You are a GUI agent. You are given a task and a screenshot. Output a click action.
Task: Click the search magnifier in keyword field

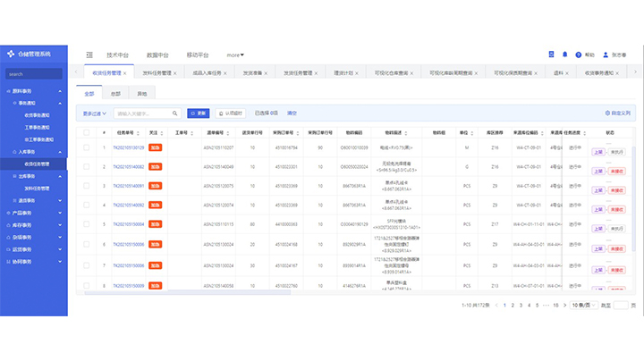pos(174,113)
